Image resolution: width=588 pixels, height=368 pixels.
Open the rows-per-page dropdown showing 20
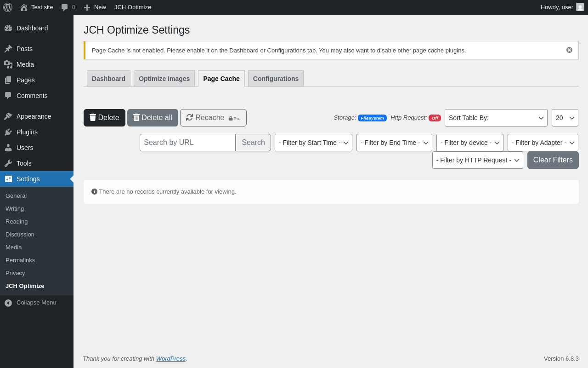[x=565, y=118]
